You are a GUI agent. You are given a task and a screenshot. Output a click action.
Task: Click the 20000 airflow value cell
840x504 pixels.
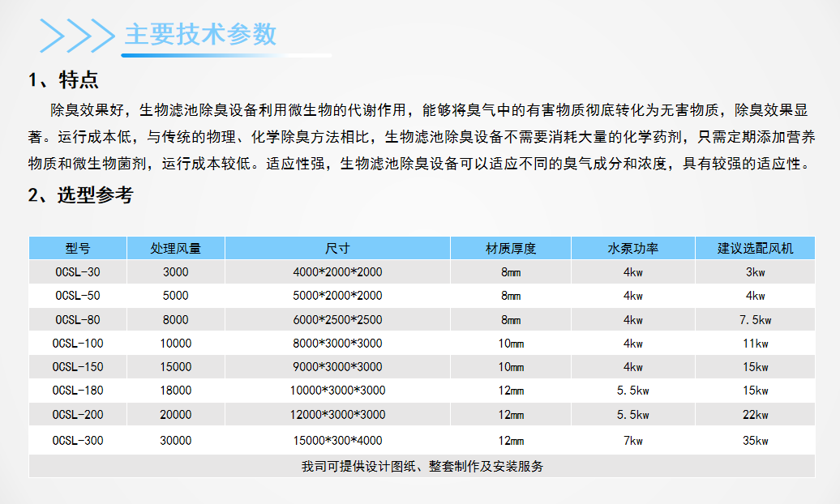click(x=175, y=415)
